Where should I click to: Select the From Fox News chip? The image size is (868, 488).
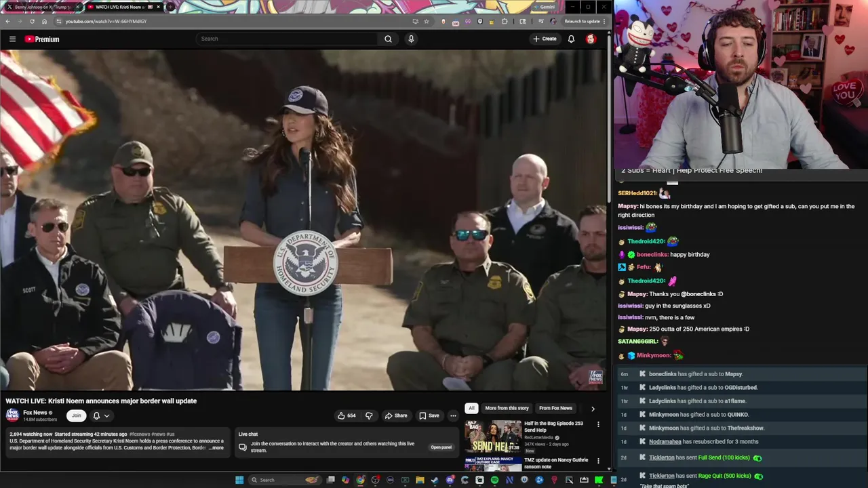(555, 408)
